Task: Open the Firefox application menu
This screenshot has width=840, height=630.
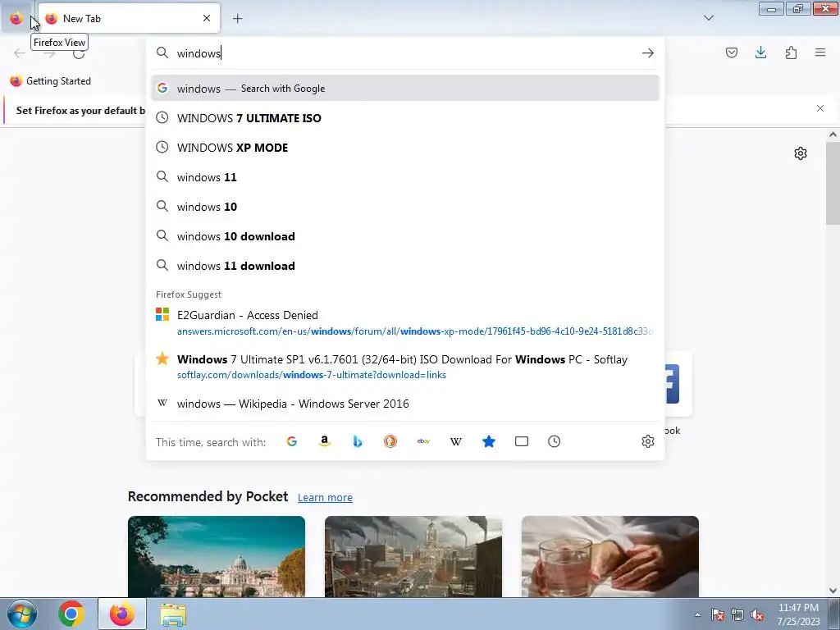Action: pos(820,52)
